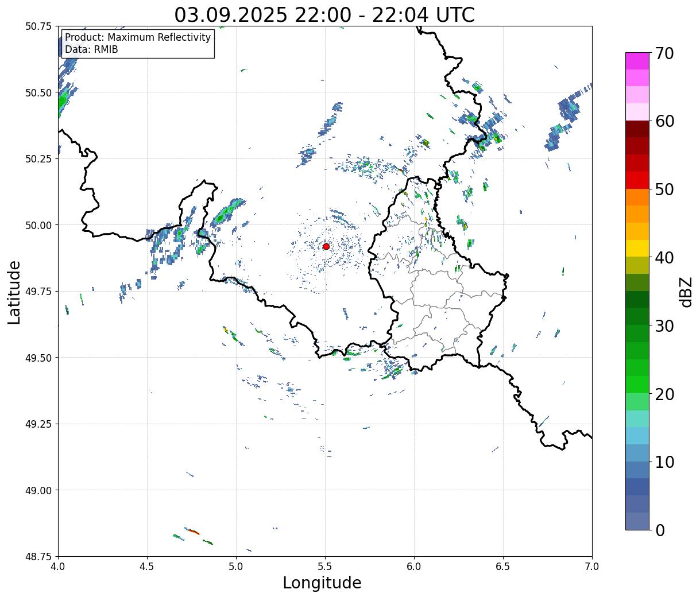
Task: Click the longitude tick label 5.0
Action: (x=236, y=567)
